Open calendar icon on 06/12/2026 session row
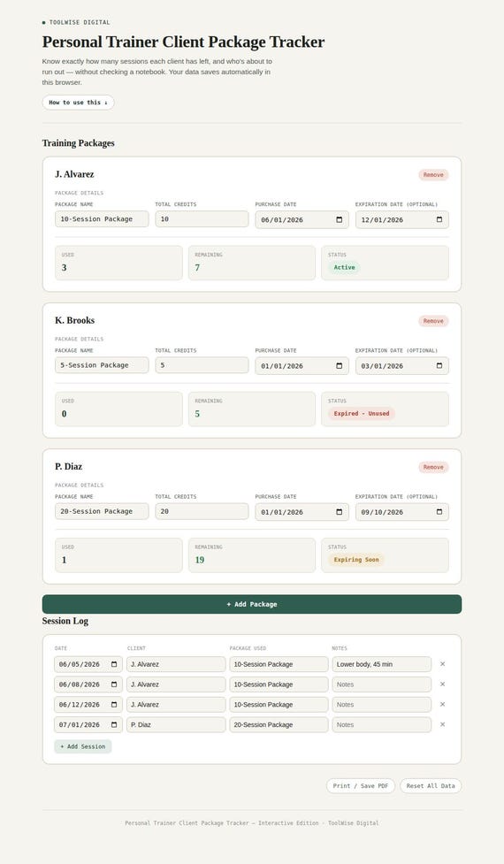Viewport: 504px width, 864px height. [114, 705]
